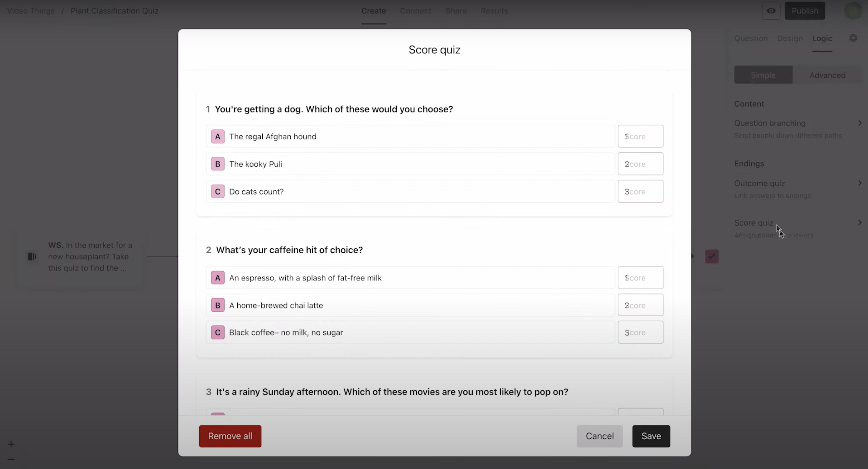The height and width of the screenshot is (469, 868).
Task: Click score field for home-brewed chai latte
Action: [x=640, y=305]
